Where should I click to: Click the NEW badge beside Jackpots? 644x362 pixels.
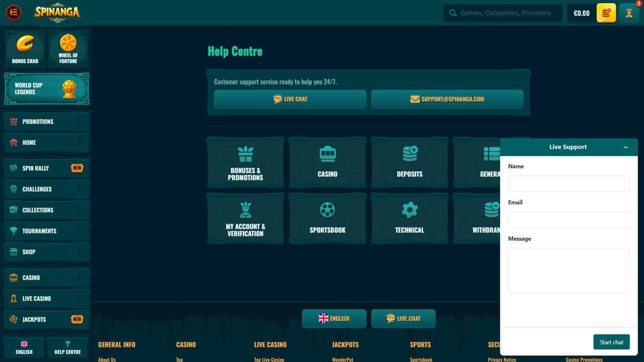tap(77, 320)
